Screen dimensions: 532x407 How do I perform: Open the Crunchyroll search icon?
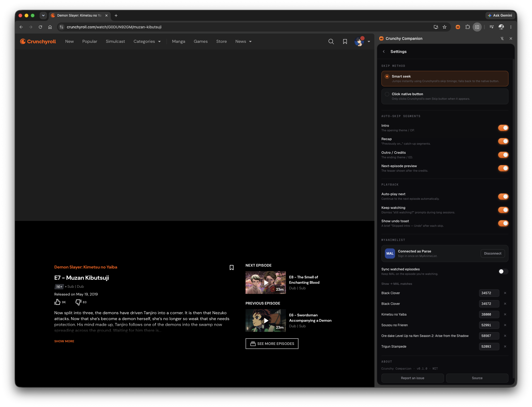click(x=331, y=41)
